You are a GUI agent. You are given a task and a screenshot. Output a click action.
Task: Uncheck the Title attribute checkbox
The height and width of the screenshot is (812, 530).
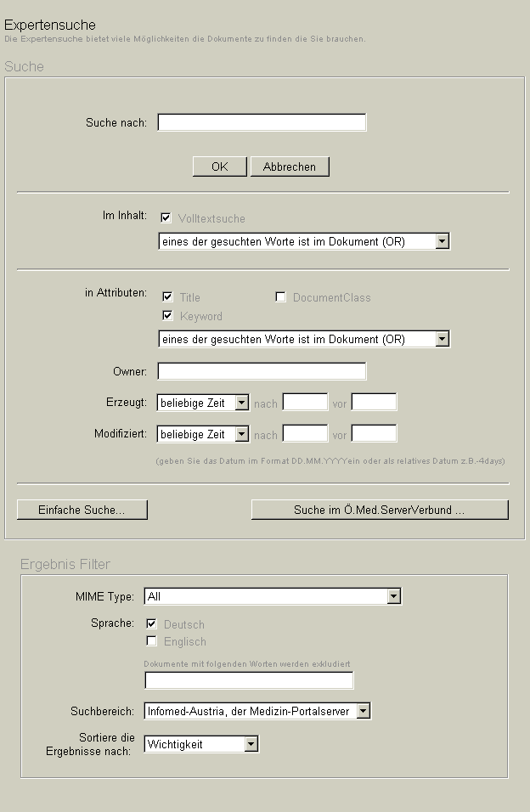[x=167, y=296]
